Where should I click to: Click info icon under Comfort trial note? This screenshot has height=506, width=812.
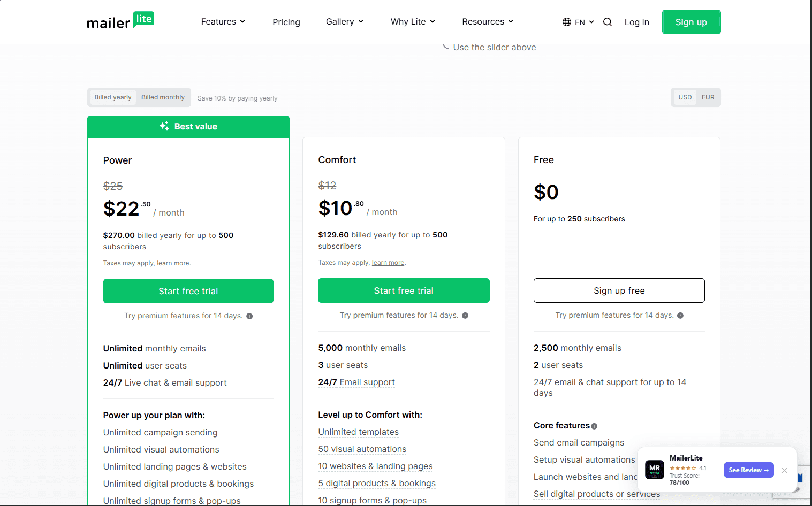pyautogui.click(x=465, y=316)
